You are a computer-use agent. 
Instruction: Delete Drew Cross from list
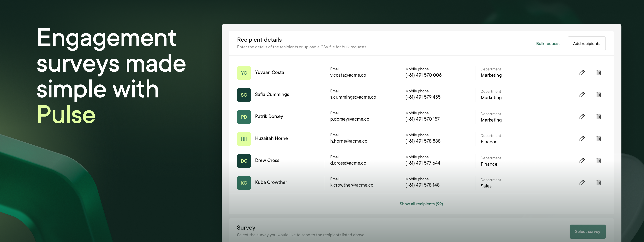click(x=599, y=160)
